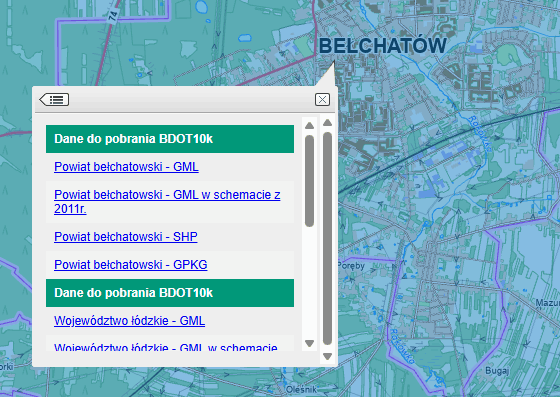
Task: Open the Powiat bełchatowski - GML link
Action: (x=126, y=167)
